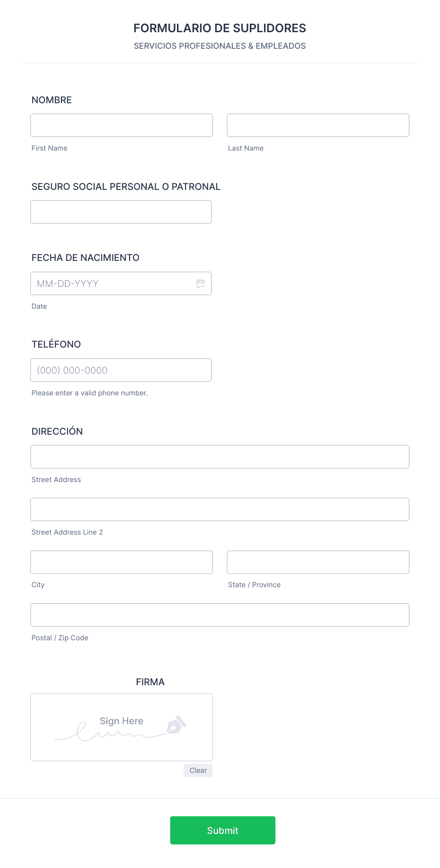Click the City input field
The height and width of the screenshot is (868, 440).
(x=122, y=562)
